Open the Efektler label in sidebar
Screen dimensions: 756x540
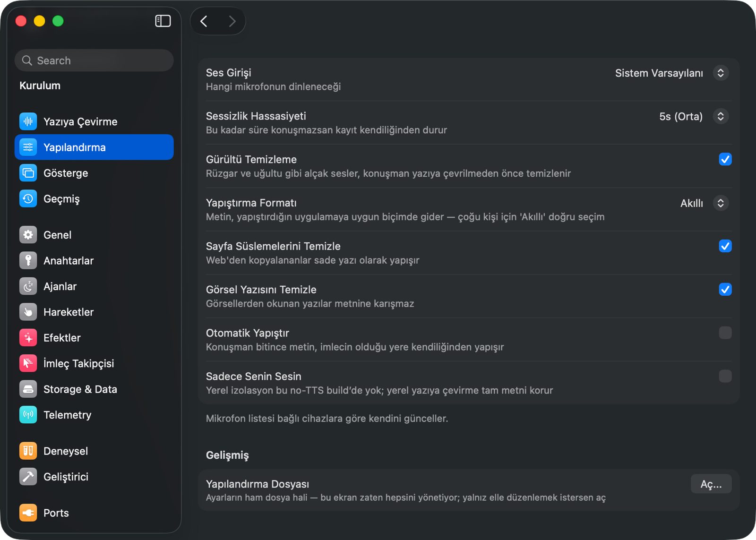click(62, 338)
